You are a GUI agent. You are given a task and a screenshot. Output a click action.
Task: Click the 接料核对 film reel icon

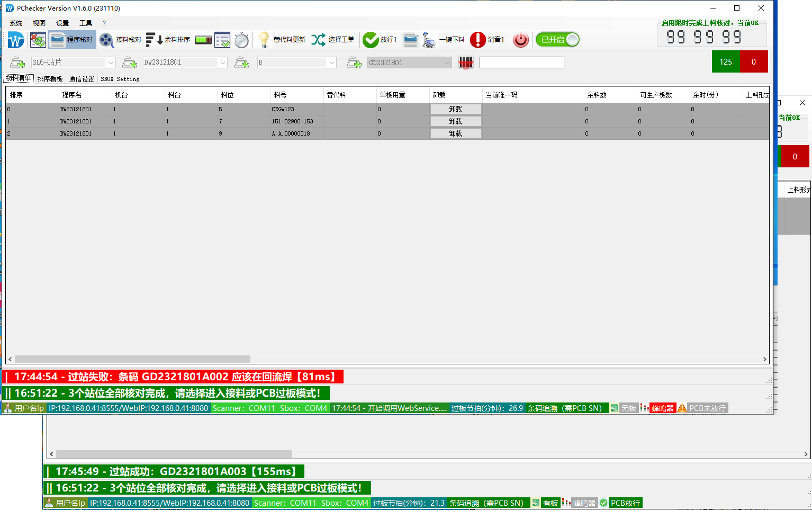(106, 40)
